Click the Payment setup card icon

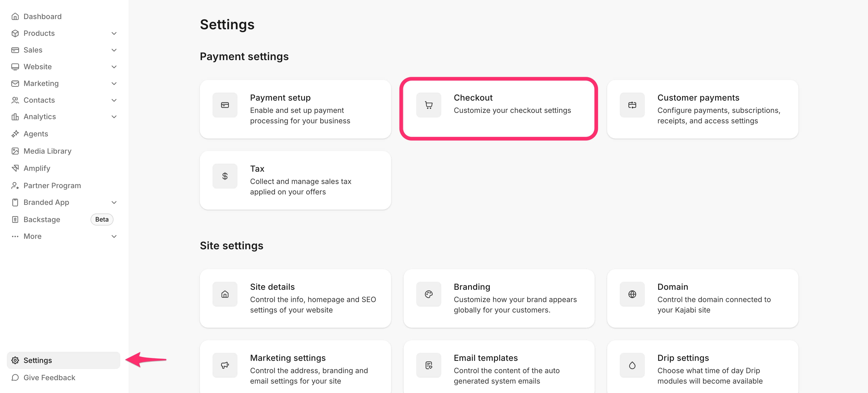pyautogui.click(x=225, y=105)
